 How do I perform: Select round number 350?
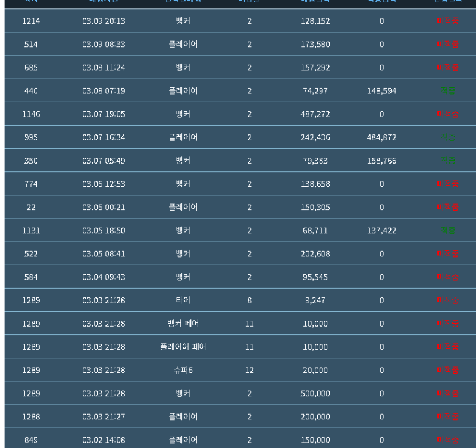31,161
